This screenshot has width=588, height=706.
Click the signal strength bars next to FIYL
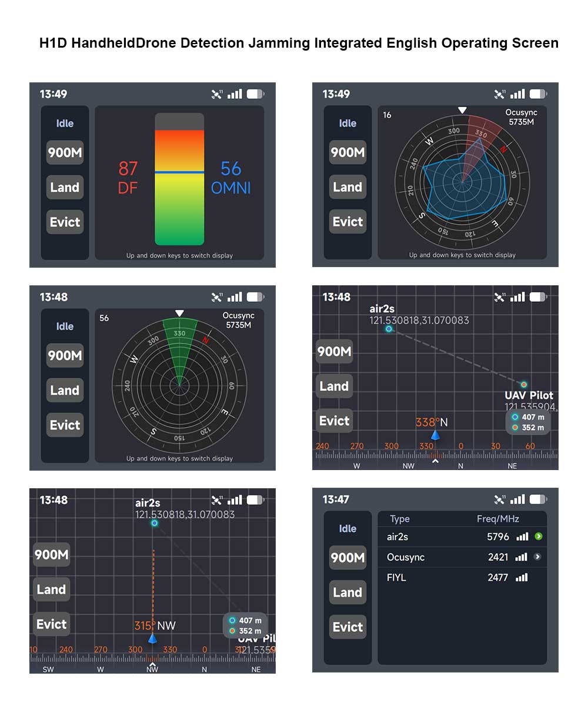pyautogui.click(x=523, y=578)
